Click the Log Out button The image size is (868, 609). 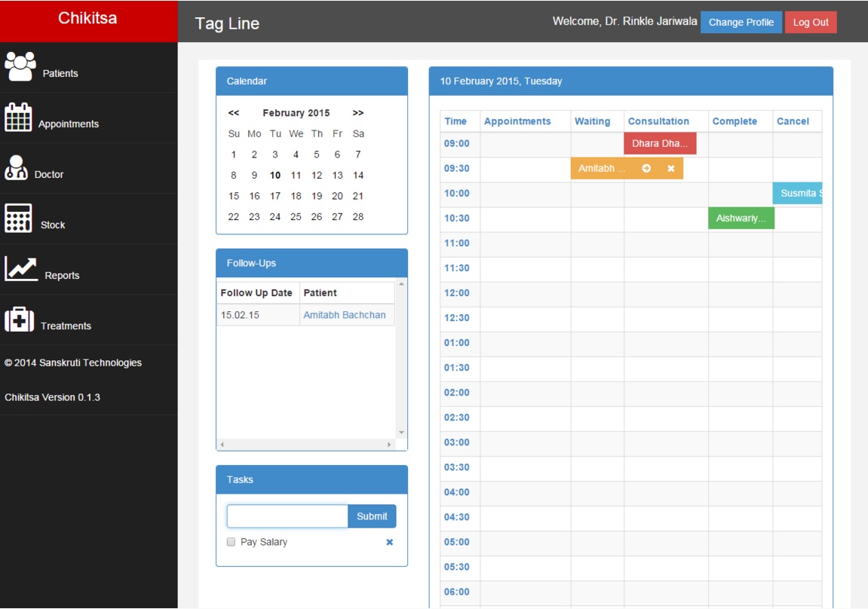(x=811, y=22)
